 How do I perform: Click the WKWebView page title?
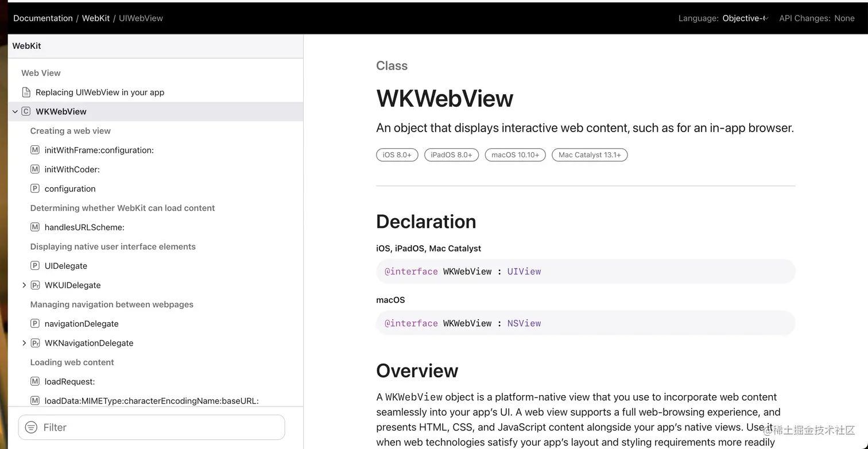click(x=444, y=99)
